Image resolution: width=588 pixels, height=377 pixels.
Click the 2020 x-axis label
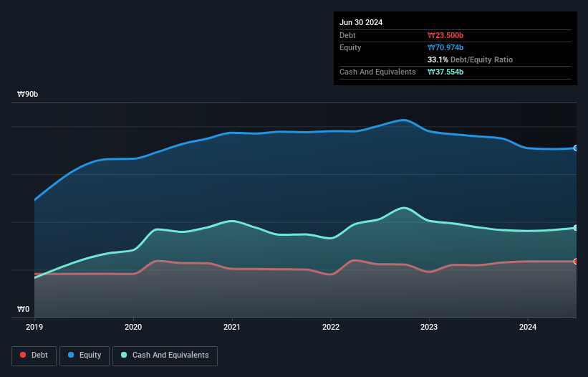pyautogui.click(x=133, y=327)
